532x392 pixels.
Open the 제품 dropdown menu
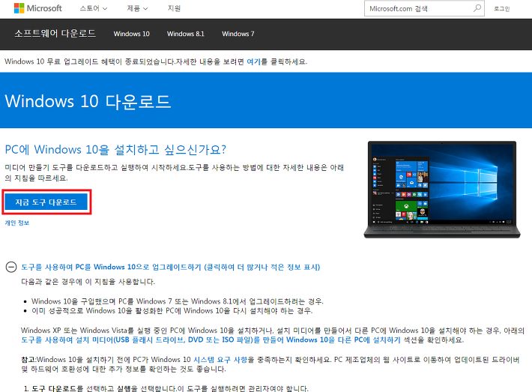[137, 8]
